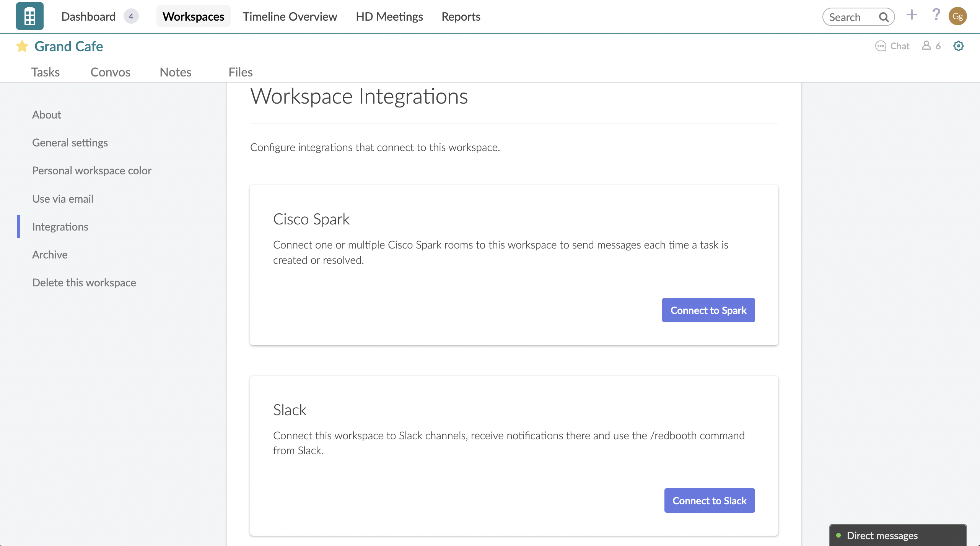Open Timeline Overview

point(290,16)
